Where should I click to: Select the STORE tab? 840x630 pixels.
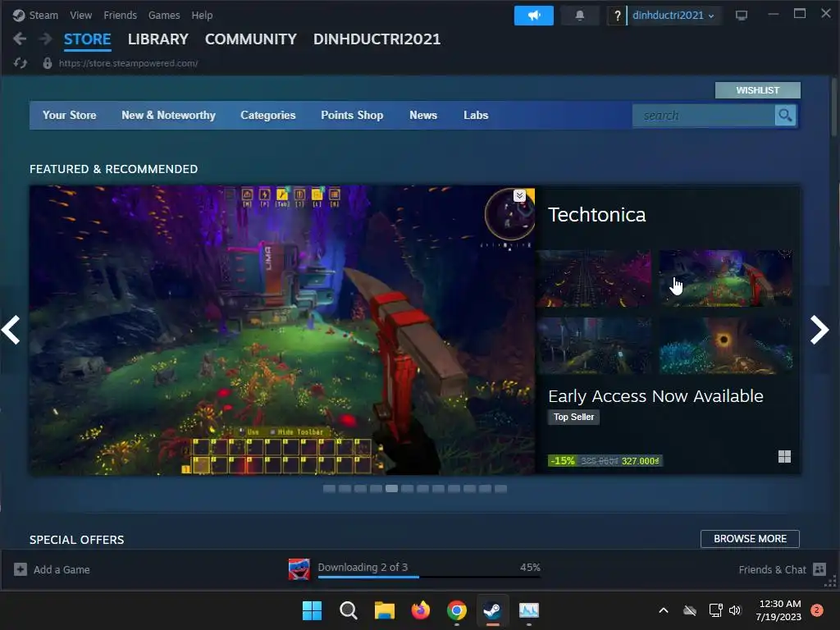tap(87, 39)
